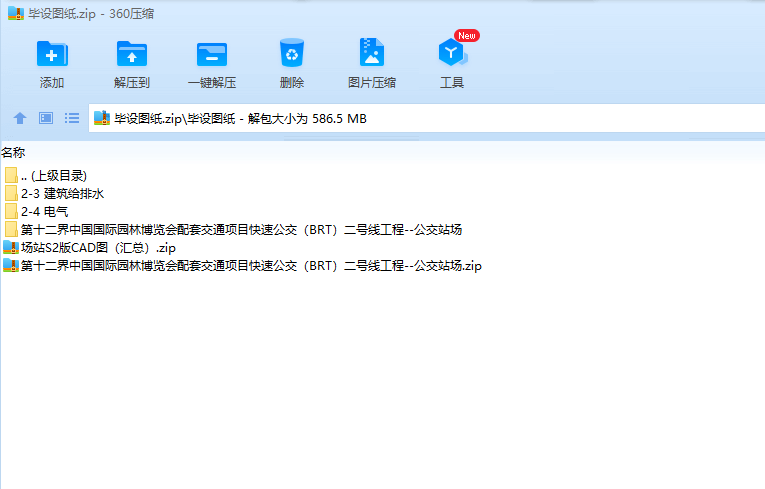Go up one level with the arrow icon
765x489 pixels.
coord(20,118)
